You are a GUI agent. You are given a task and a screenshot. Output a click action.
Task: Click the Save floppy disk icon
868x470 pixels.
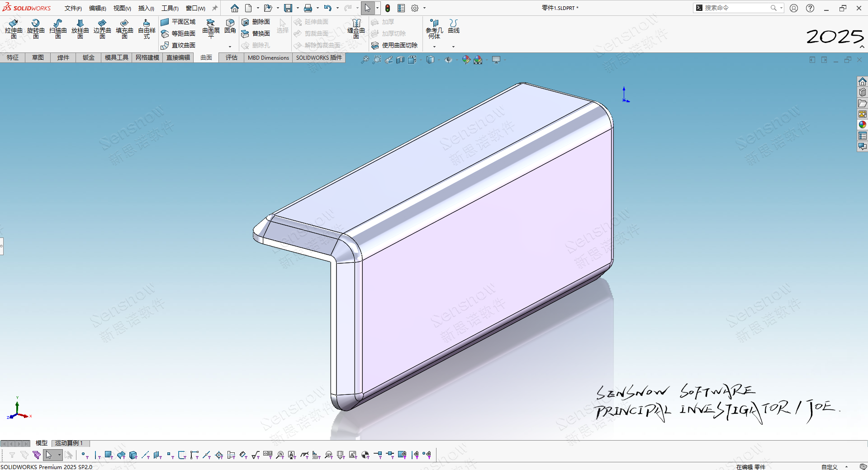point(288,8)
